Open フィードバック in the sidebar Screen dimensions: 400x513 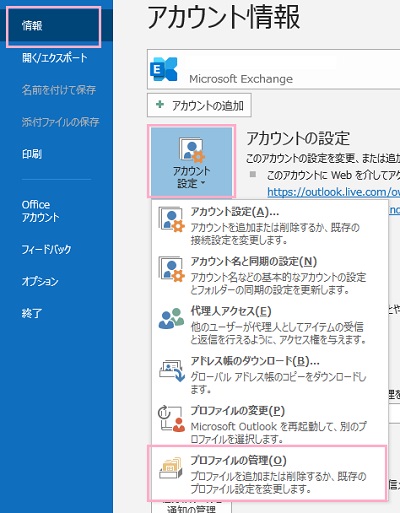[46, 249]
